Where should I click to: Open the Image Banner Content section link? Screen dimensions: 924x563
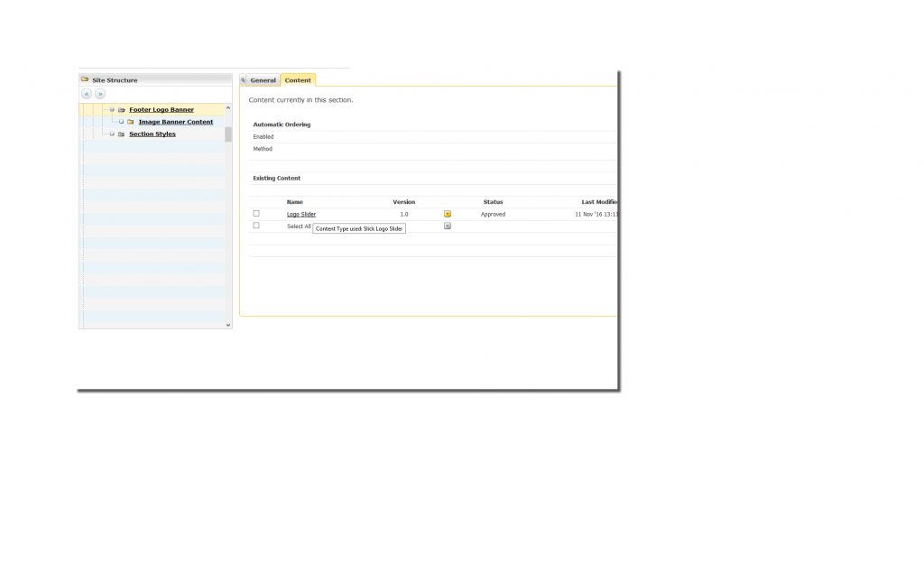pos(176,122)
